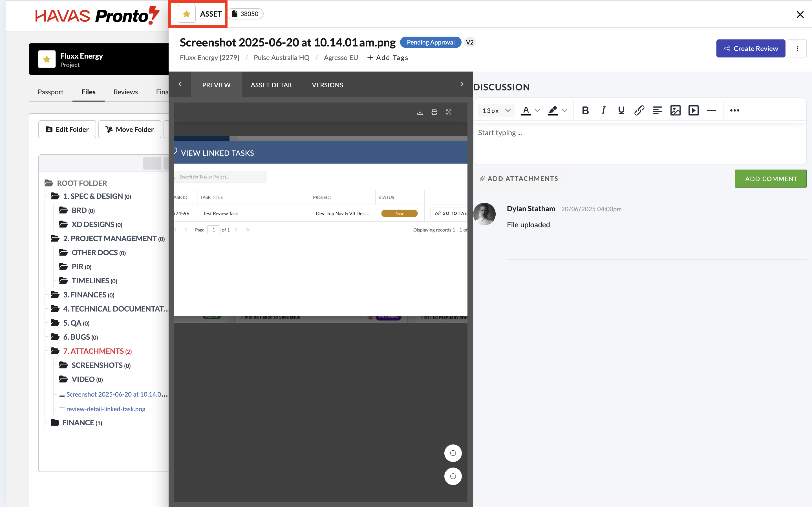Click the print icon in preview toolbar
Screen dimensions: 812x507
coord(434,112)
